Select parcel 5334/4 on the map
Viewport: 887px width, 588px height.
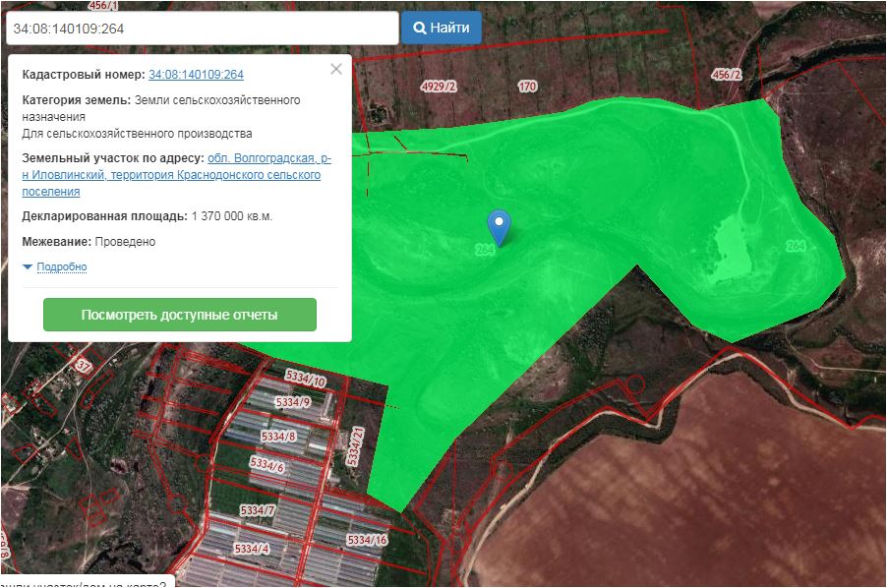(x=250, y=548)
